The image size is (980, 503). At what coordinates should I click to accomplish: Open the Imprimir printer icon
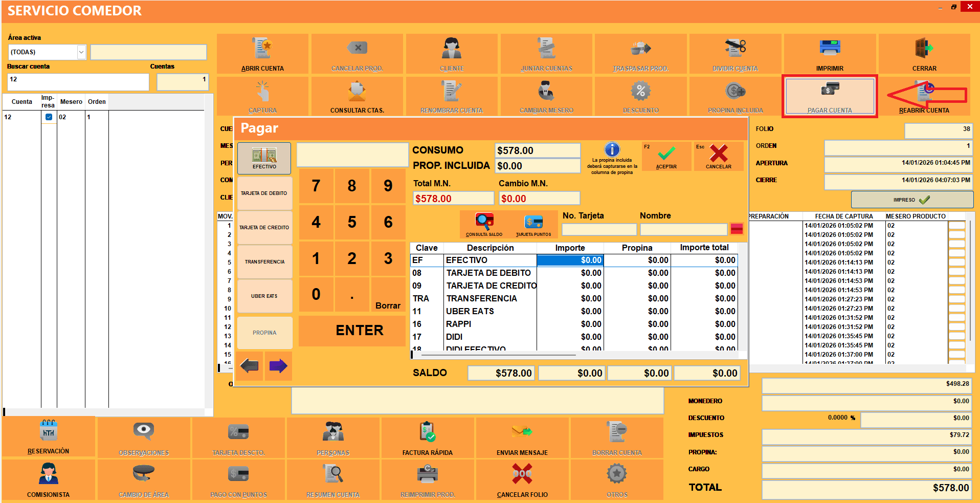tap(829, 48)
